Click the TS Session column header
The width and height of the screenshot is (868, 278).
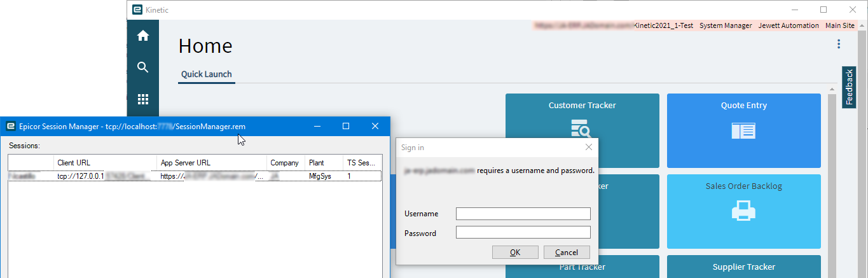coord(362,163)
